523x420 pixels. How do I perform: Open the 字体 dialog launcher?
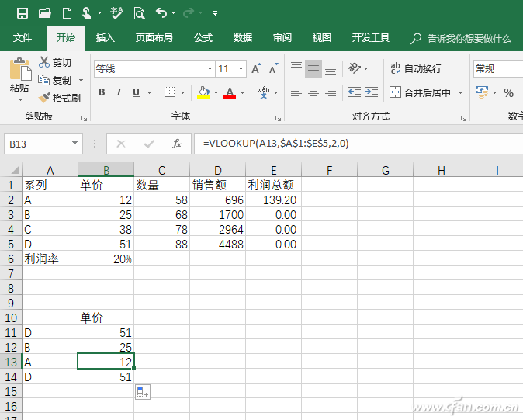[x=278, y=118]
